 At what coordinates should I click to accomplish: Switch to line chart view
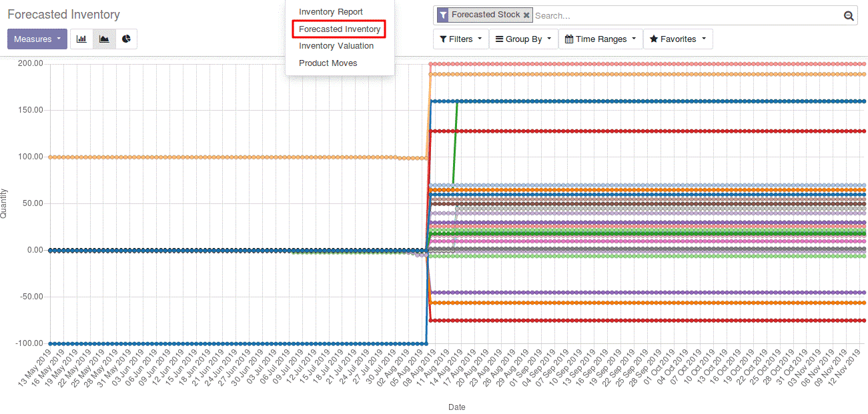104,39
